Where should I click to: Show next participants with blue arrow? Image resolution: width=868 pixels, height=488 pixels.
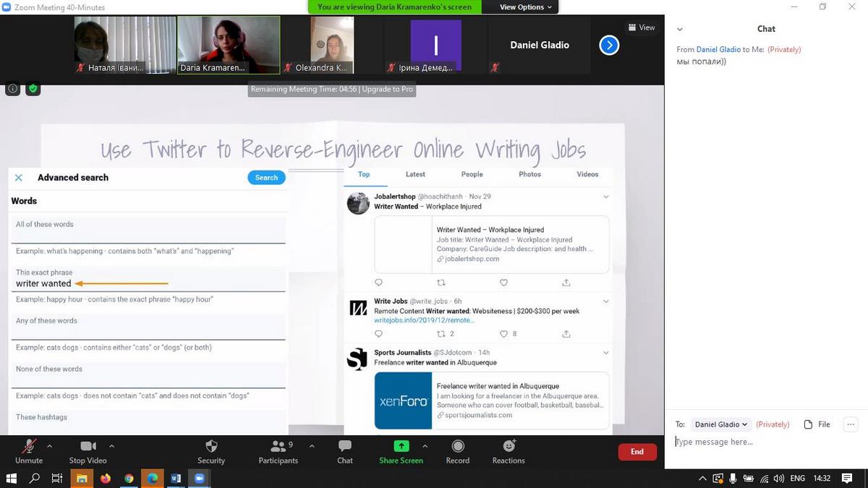pos(609,46)
